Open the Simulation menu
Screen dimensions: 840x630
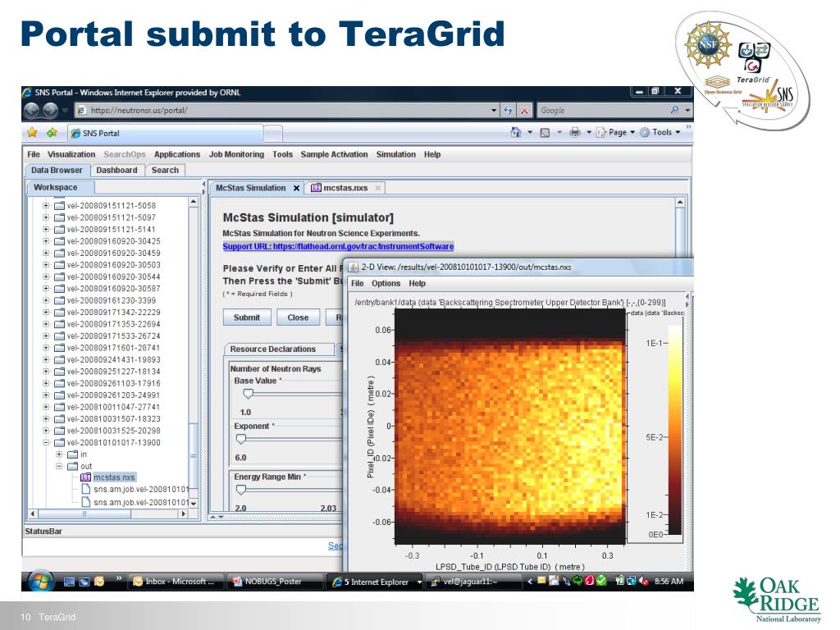pyautogui.click(x=396, y=154)
